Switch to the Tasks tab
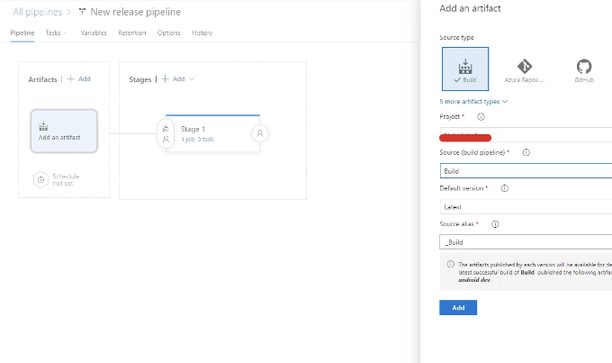Image resolution: width=612 pixels, height=363 pixels. coord(53,33)
